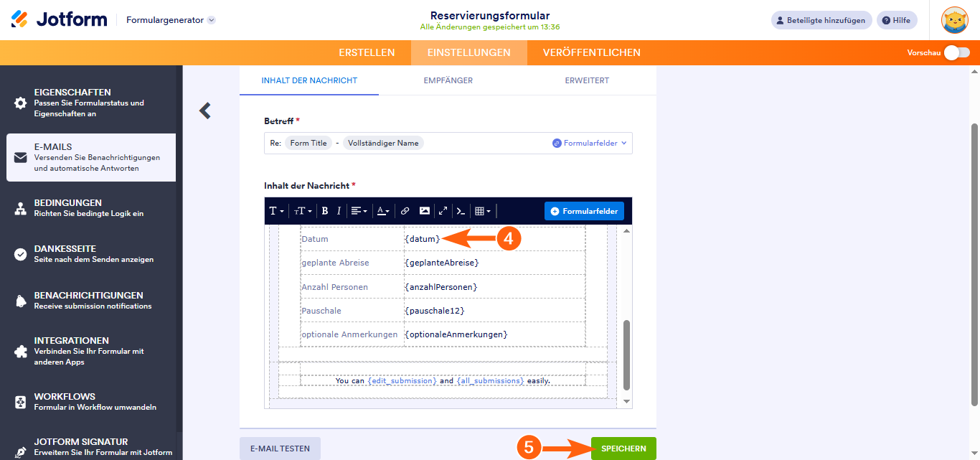Toggle bold formatting in message editor
Screen dimensions: 980x460
tap(325, 211)
